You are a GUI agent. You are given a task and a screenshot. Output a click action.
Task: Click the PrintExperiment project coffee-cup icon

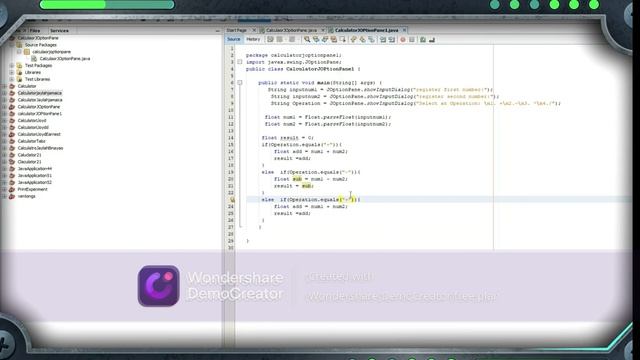[12, 189]
